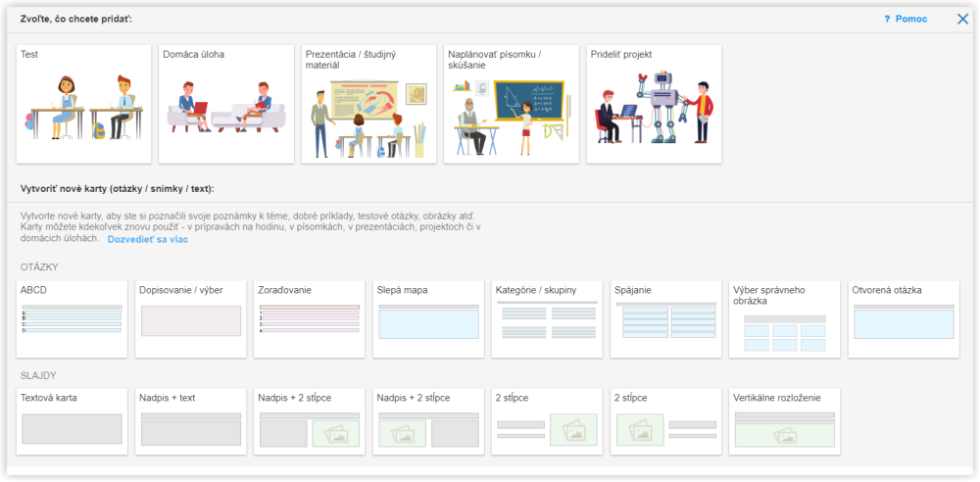Close the add-content dialog with X

[962, 19]
